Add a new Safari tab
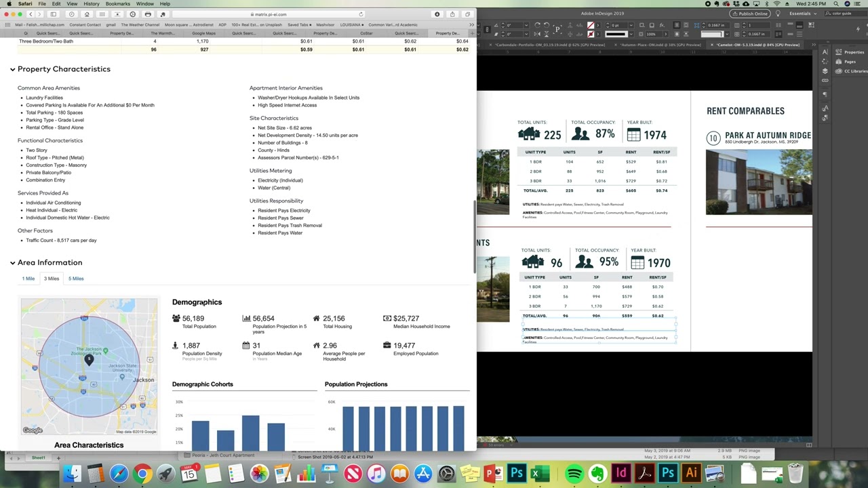This screenshot has height=488, width=868. point(471,33)
